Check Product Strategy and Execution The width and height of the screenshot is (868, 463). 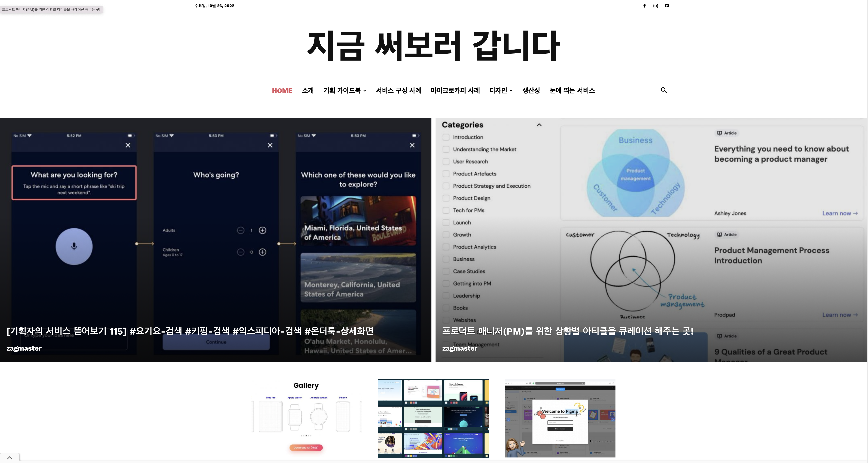[x=446, y=186]
